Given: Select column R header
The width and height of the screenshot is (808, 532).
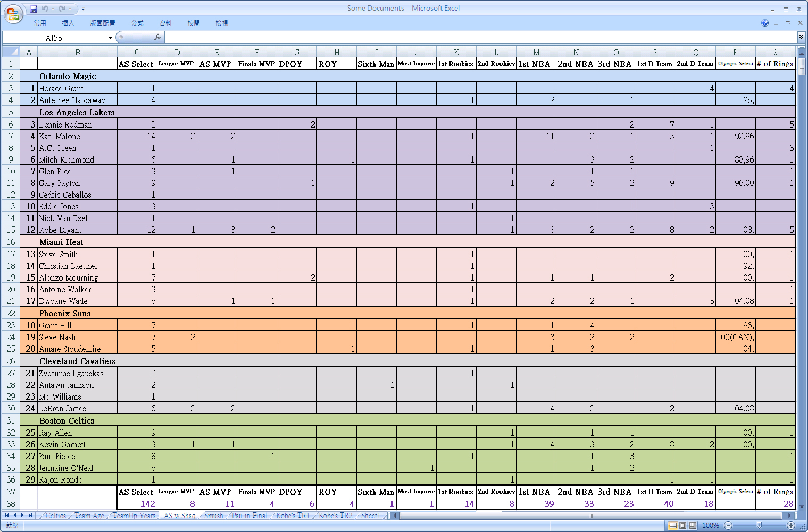Looking at the screenshot, I should [x=736, y=52].
